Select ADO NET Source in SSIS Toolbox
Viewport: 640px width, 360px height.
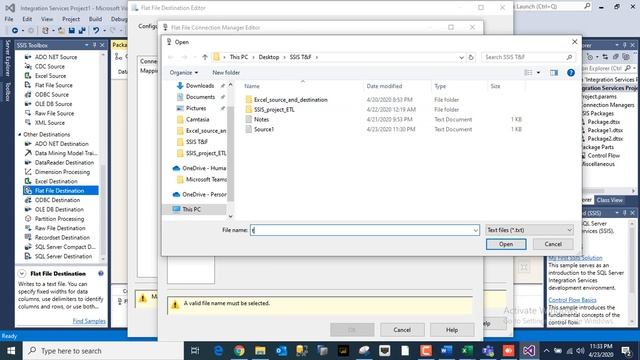pos(56,57)
